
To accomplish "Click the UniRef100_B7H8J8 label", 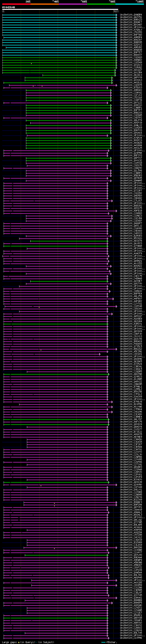I will click(131, 402).
